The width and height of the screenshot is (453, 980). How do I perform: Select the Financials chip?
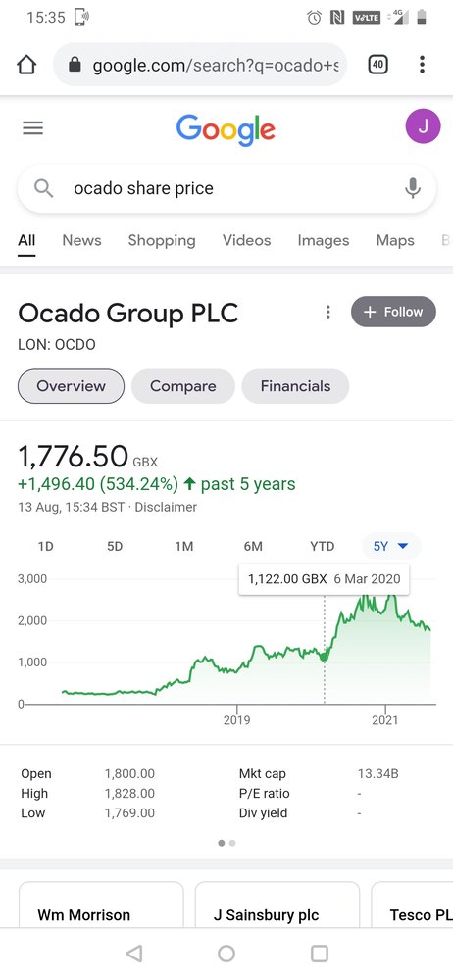(x=295, y=386)
